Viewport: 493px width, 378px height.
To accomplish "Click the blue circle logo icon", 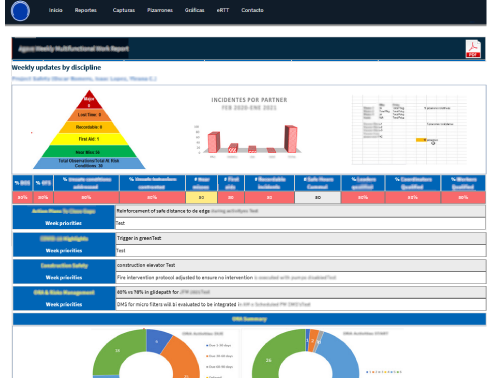I will (x=20, y=11).
